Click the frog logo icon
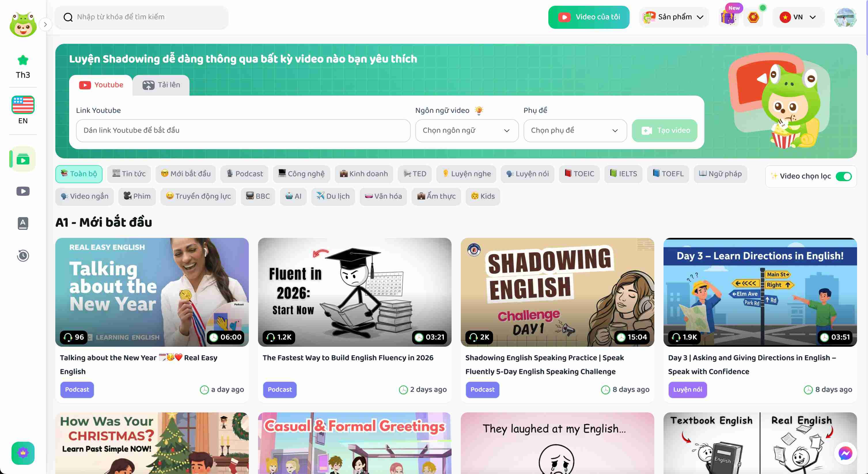This screenshot has height=474, width=868. point(23,24)
